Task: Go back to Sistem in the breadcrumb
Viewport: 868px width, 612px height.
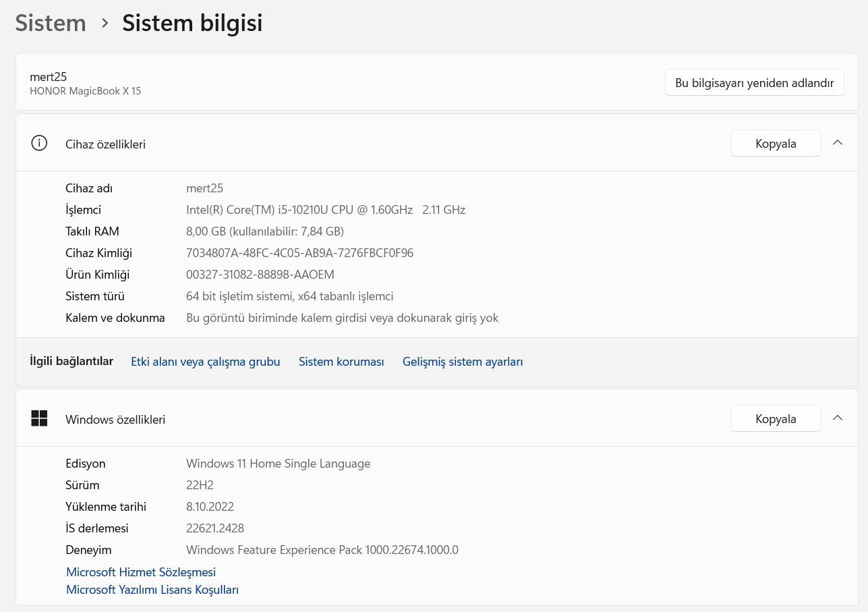Action: tap(51, 23)
